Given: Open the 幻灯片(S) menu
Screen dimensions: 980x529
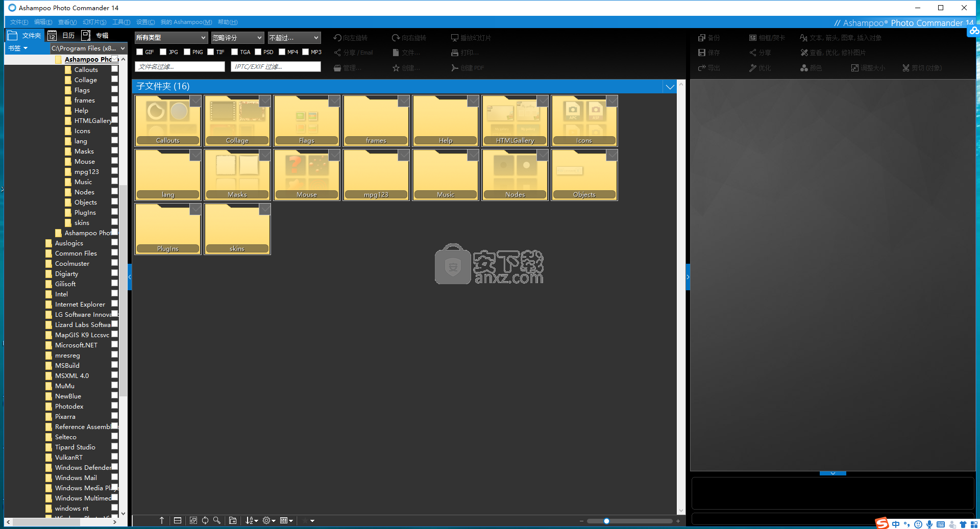Looking at the screenshot, I should 94,22.
